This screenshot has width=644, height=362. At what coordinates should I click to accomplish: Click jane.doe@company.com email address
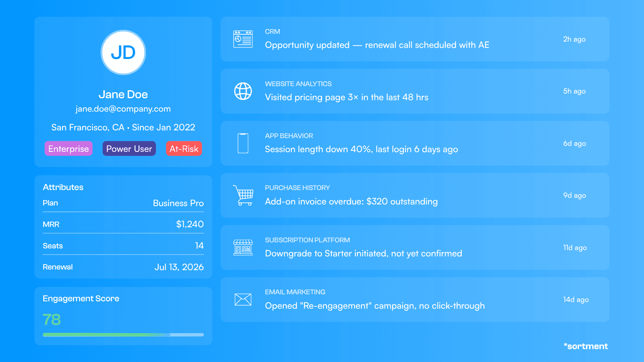123,109
